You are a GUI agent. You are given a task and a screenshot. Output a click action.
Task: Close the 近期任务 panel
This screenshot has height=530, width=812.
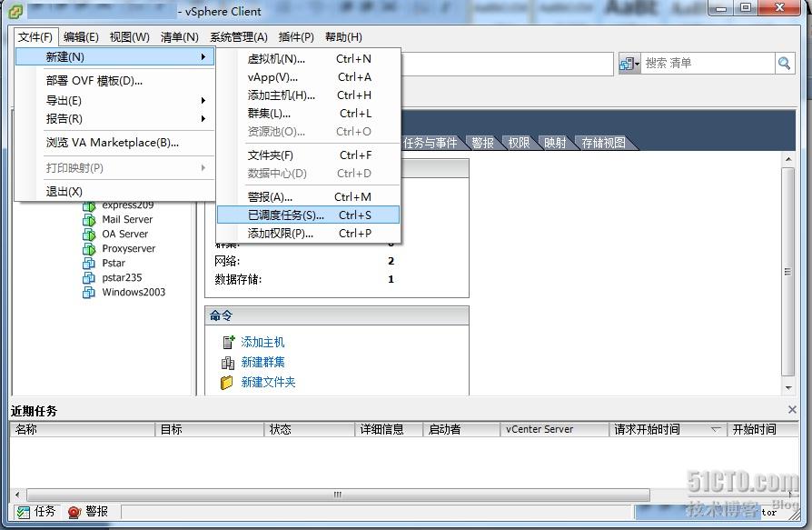point(792,410)
